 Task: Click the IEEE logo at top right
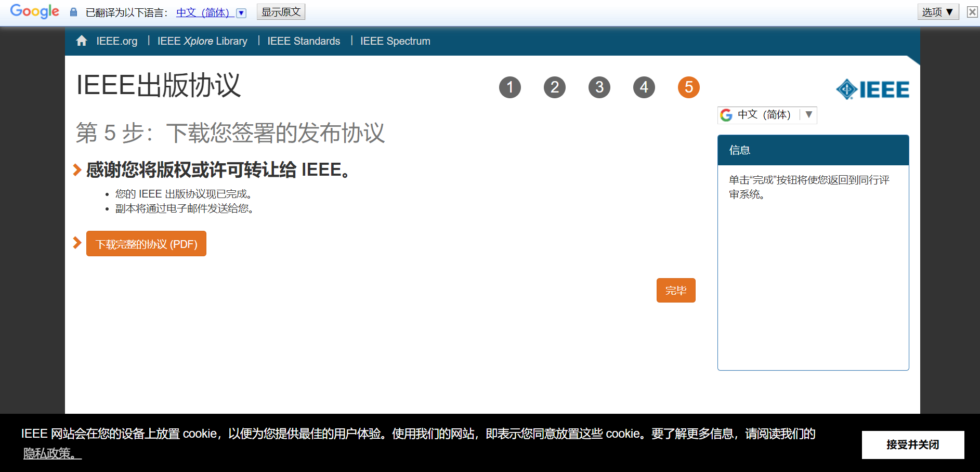point(872,89)
